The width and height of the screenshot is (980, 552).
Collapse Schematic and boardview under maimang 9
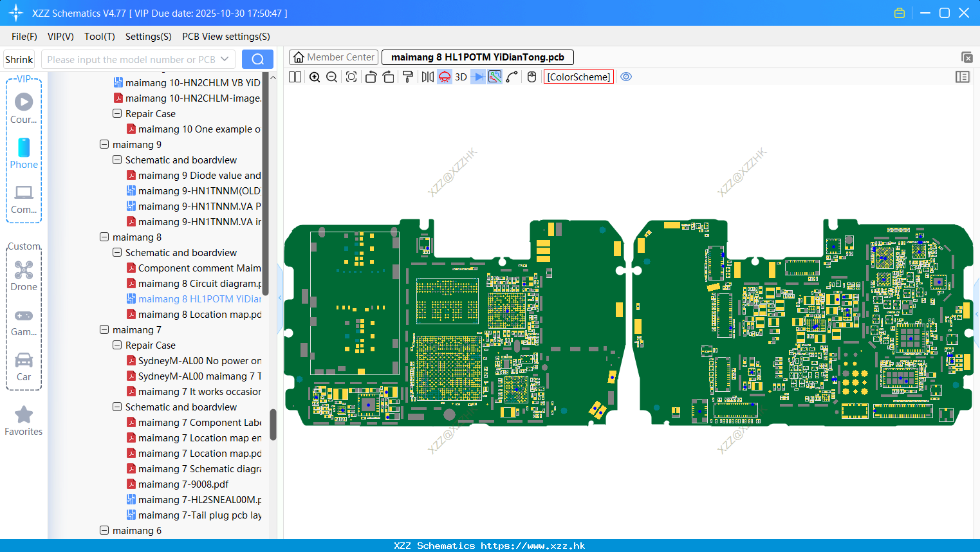117,160
